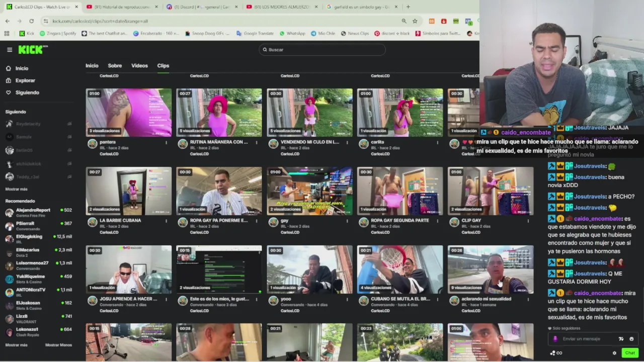644x362 pixels.
Task: Click Mostrar más under Siguiendo list
Action: pos(16,189)
